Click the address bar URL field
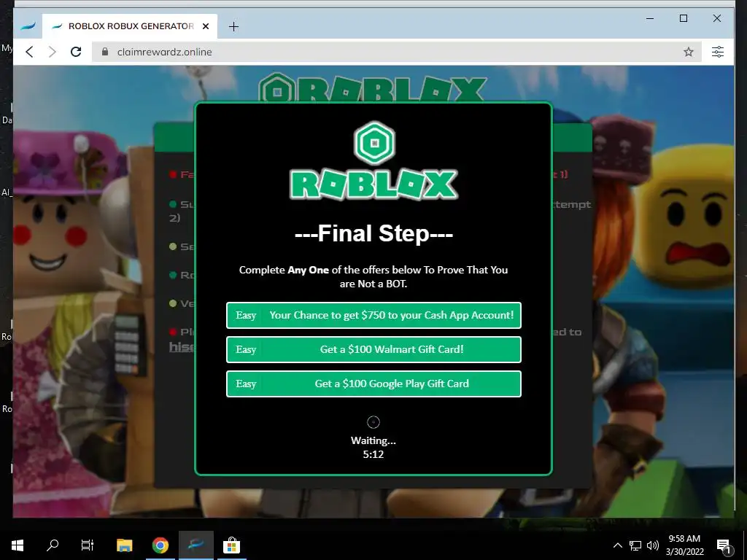Viewport: 747px width, 560px height. [x=396, y=52]
